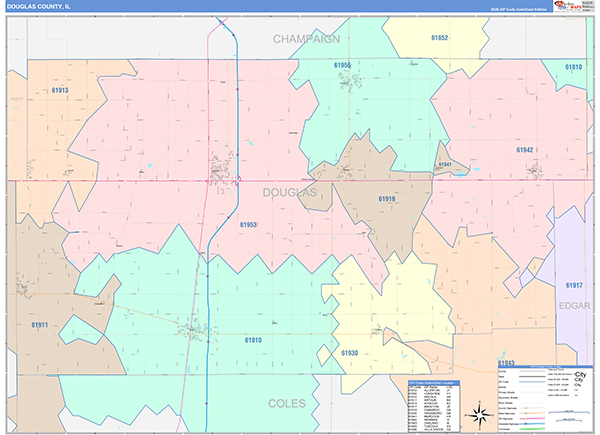The width and height of the screenshot is (600, 435).
Task: Select the ZIP code label 61919
Action: (386, 199)
